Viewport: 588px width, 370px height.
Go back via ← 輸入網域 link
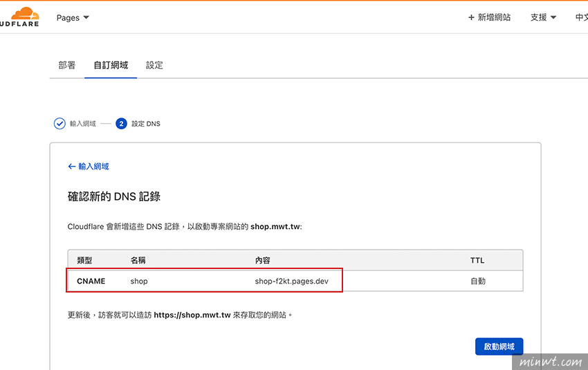[89, 166]
